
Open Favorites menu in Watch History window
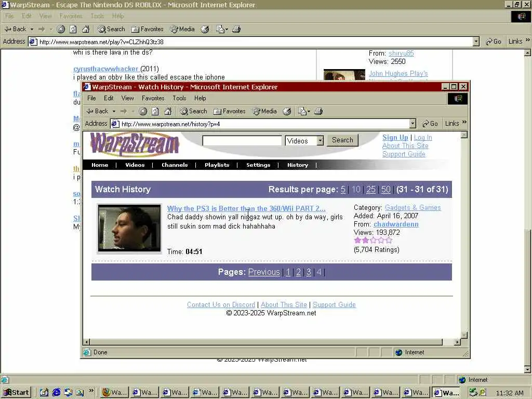153,98
